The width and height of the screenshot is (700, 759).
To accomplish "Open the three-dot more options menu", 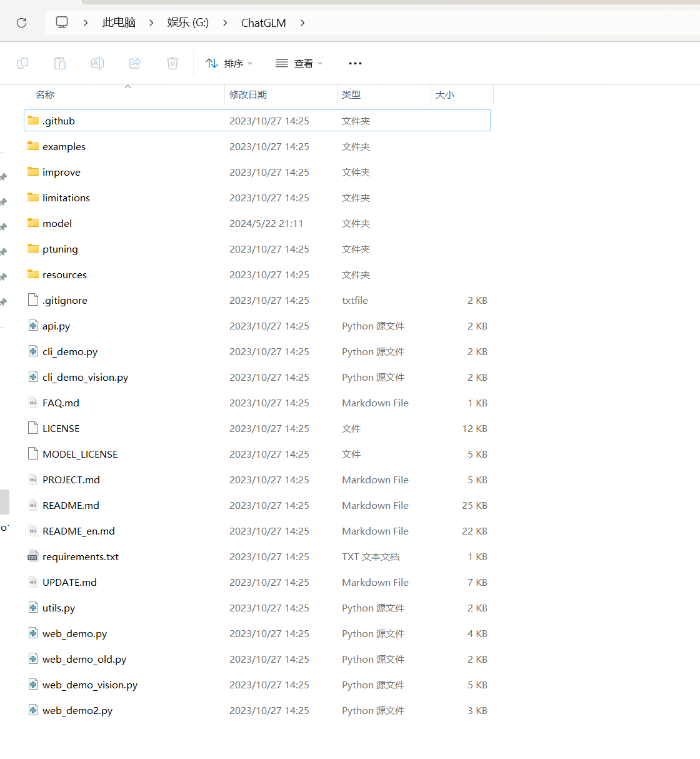I will pos(355,63).
